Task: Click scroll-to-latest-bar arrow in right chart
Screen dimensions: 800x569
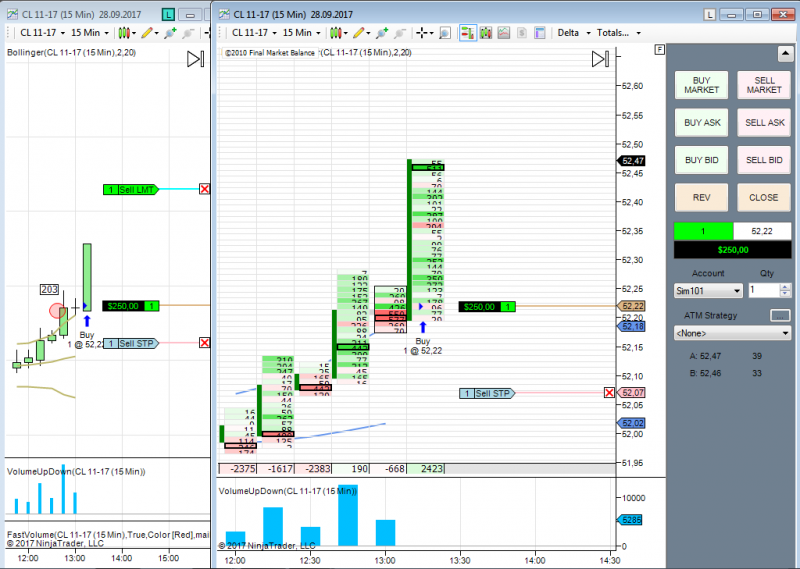Action: coord(600,59)
